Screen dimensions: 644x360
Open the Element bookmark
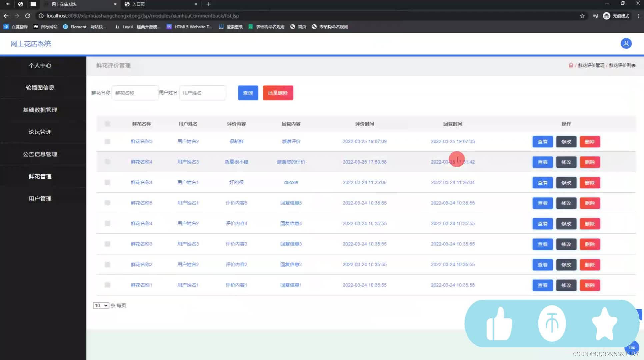point(85,27)
